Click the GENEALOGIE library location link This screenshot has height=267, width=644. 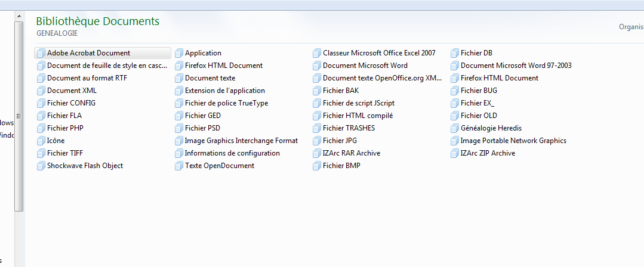click(57, 33)
